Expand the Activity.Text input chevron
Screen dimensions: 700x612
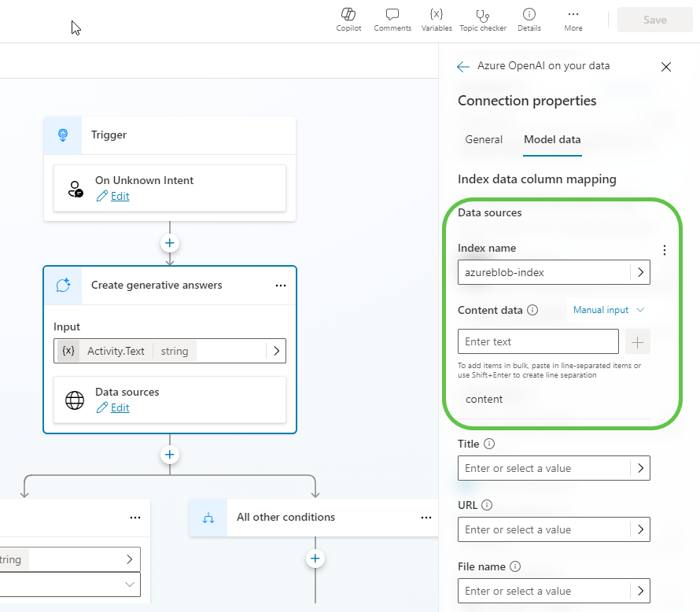276,352
